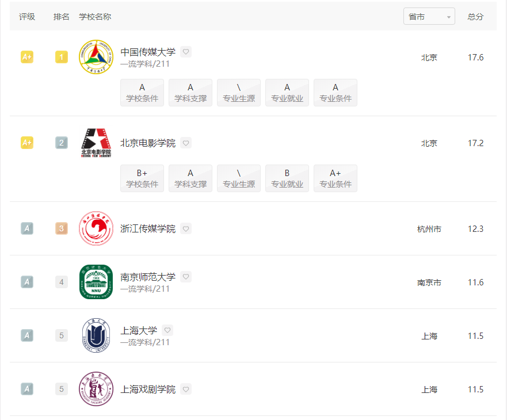Click 南京师范大学 NNU logo
This screenshot has width=507, height=420.
tap(96, 282)
